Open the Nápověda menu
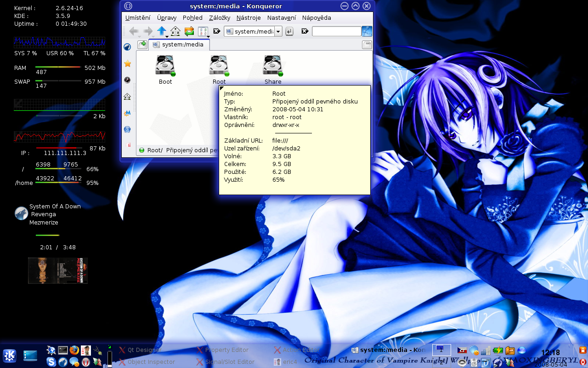This screenshot has height=368, width=588. [317, 17]
